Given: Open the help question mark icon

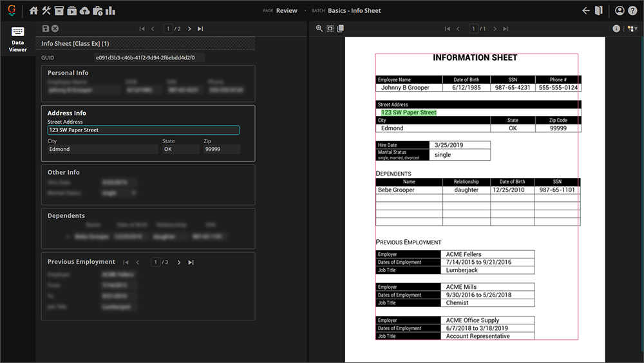Looking at the screenshot, I should click(632, 10).
